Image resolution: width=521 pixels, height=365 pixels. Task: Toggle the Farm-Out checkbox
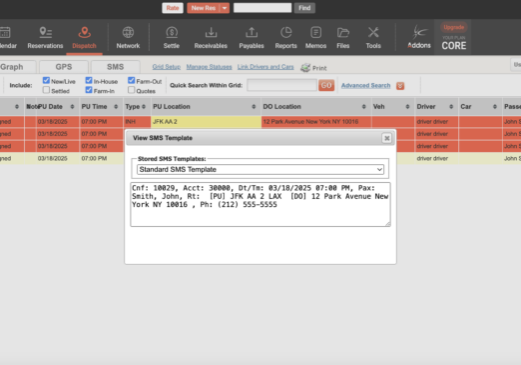(131, 80)
